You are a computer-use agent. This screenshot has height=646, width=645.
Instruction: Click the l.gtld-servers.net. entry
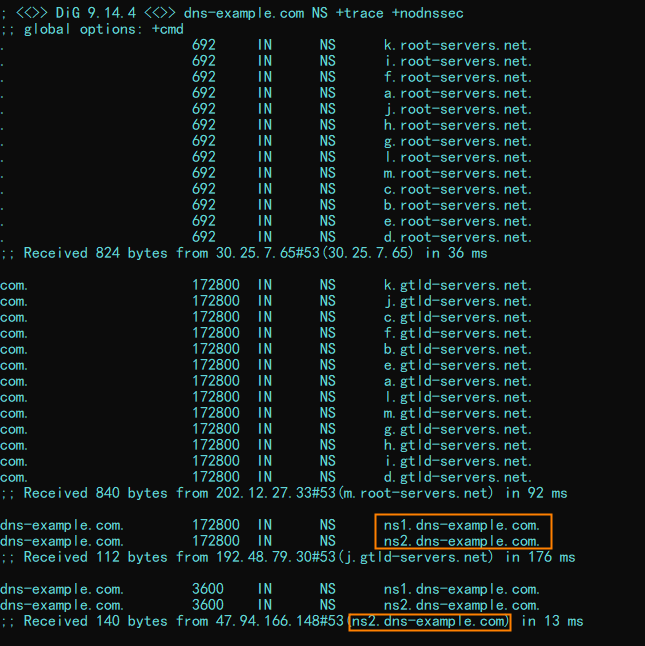coord(458,397)
